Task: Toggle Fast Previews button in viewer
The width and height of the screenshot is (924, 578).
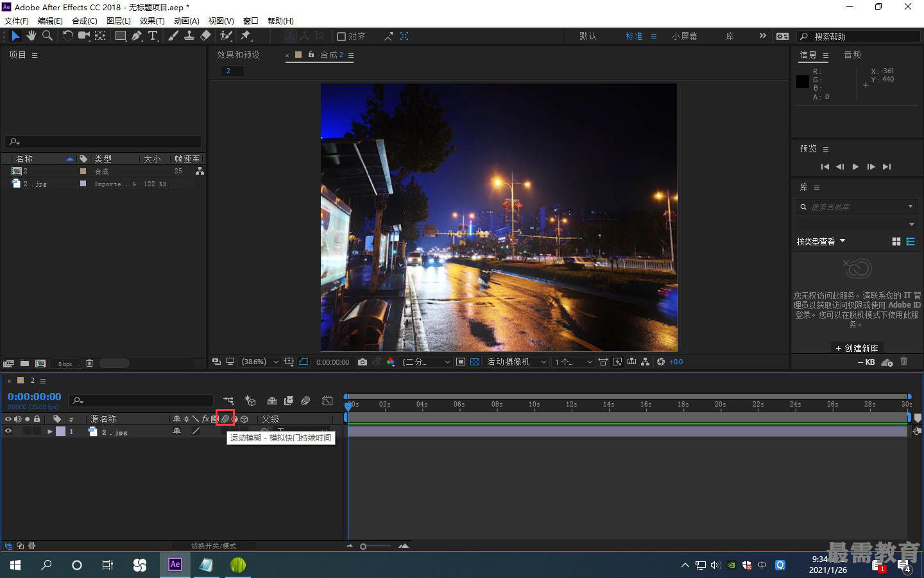Action: point(617,362)
